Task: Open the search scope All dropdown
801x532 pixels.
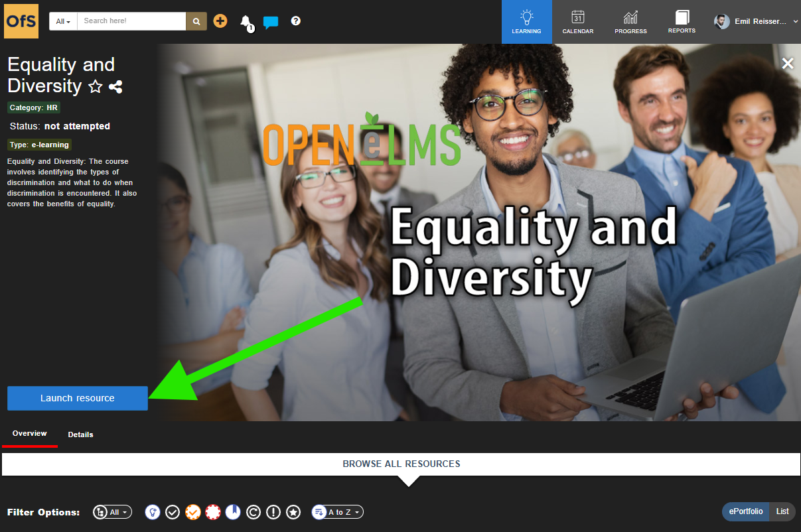Action: [x=63, y=21]
